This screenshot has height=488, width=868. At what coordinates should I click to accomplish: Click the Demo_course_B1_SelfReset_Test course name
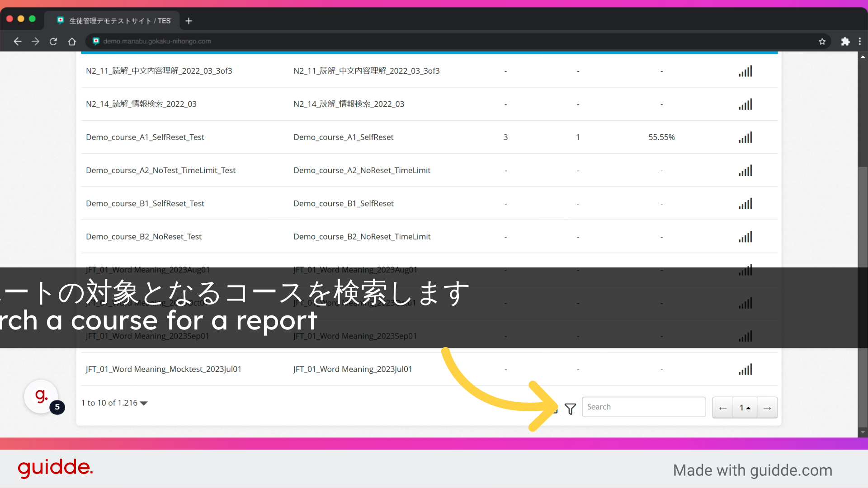(145, 204)
